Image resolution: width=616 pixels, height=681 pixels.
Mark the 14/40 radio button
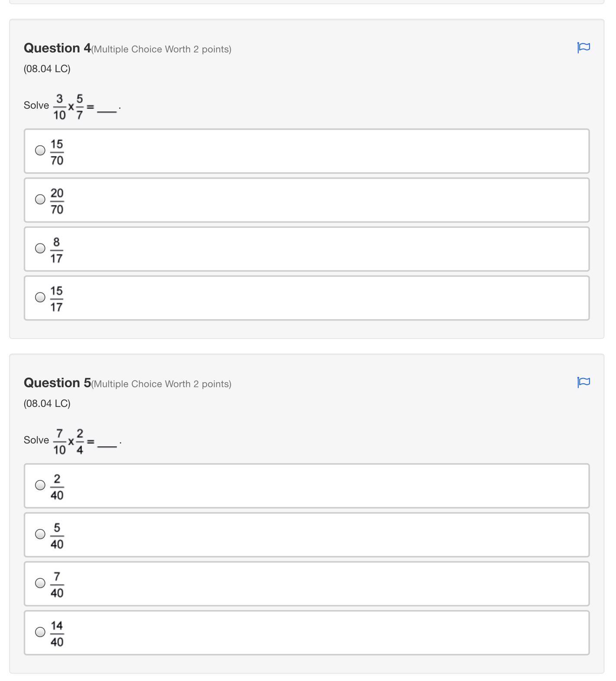(x=40, y=632)
